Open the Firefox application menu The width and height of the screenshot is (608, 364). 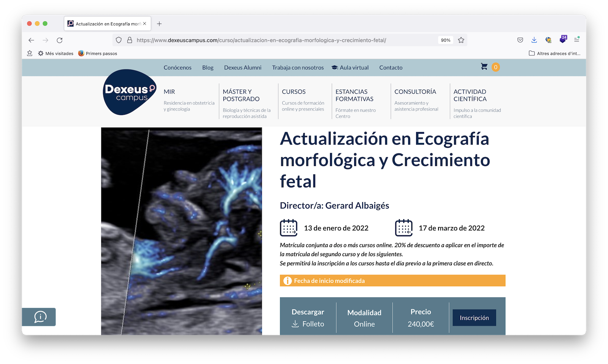point(576,40)
